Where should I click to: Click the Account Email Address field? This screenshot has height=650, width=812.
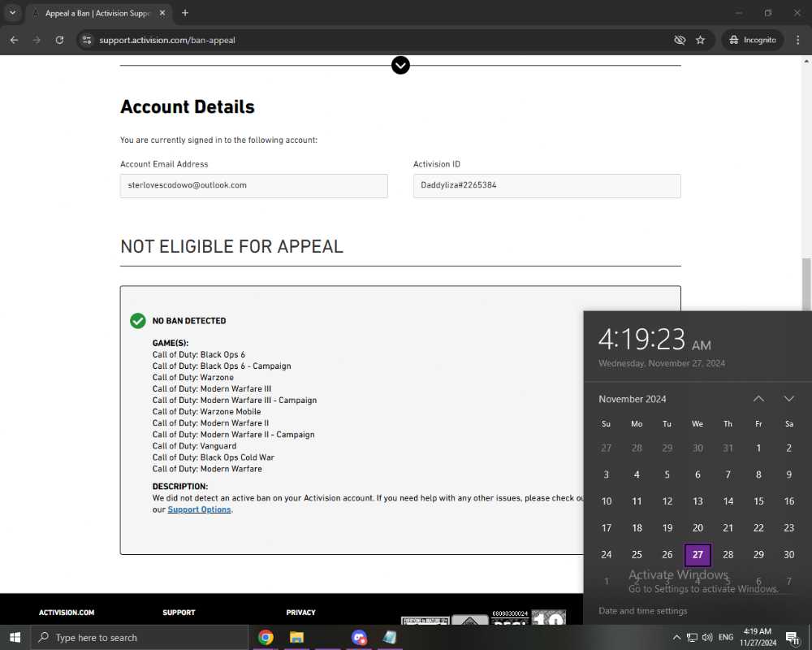pyautogui.click(x=253, y=185)
